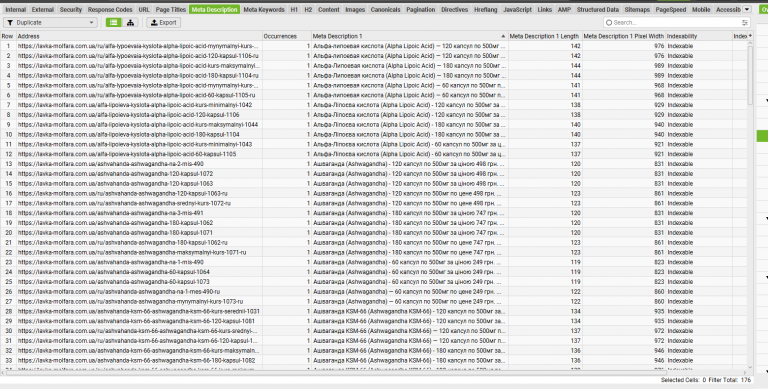Open the Page Titles tab

(x=170, y=9)
